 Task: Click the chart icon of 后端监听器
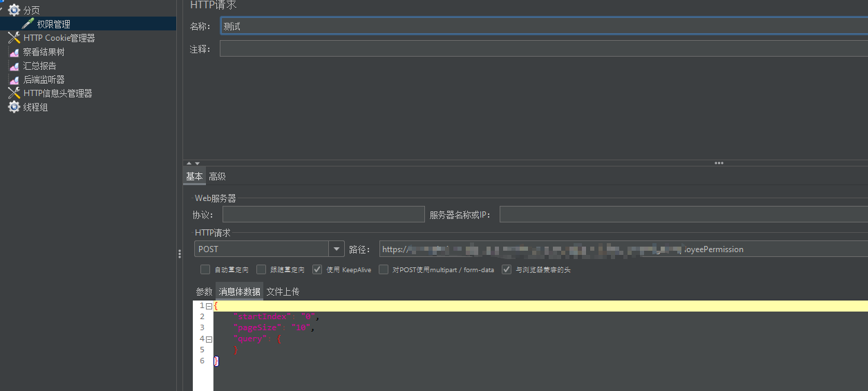(x=14, y=79)
